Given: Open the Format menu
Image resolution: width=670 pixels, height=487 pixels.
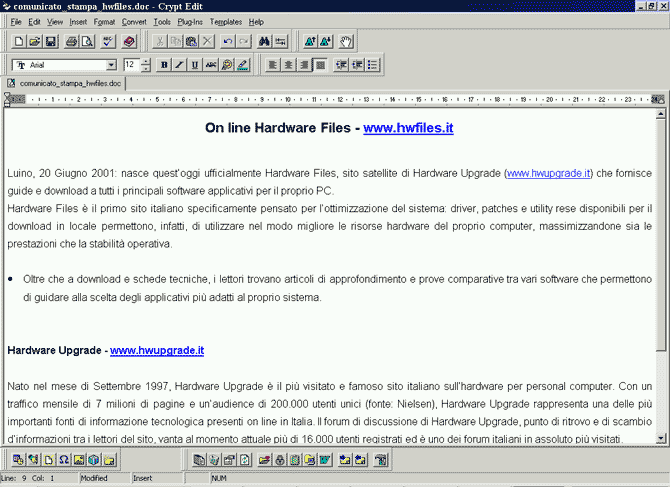Looking at the screenshot, I should pyautogui.click(x=104, y=22).
